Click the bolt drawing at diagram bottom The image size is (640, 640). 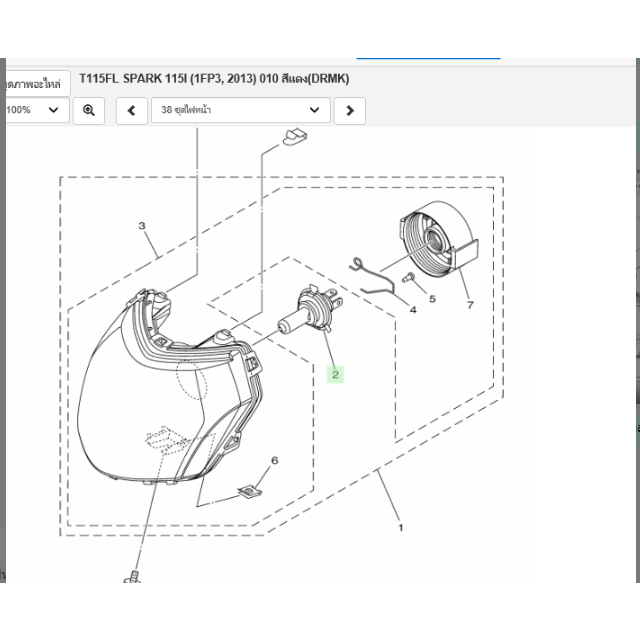click(x=132, y=576)
